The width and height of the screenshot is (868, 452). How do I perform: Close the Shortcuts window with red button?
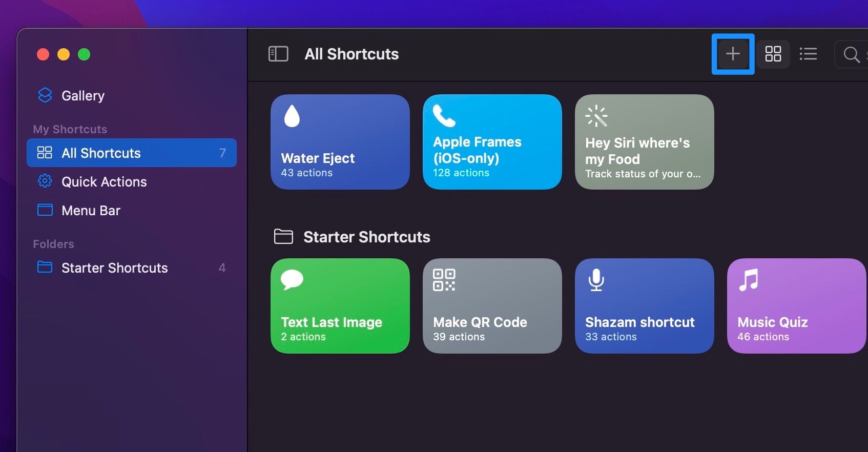pyautogui.click(x=43, y=54)
